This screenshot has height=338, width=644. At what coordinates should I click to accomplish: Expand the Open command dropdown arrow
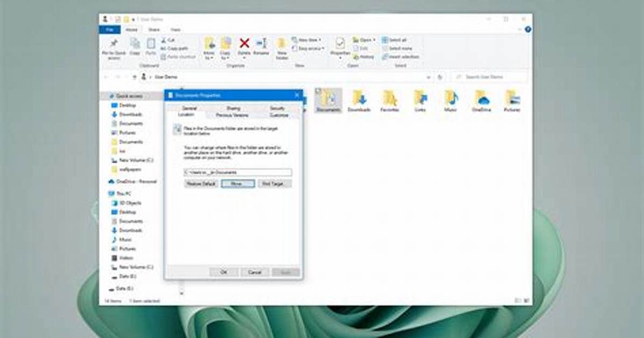point(374,40)
